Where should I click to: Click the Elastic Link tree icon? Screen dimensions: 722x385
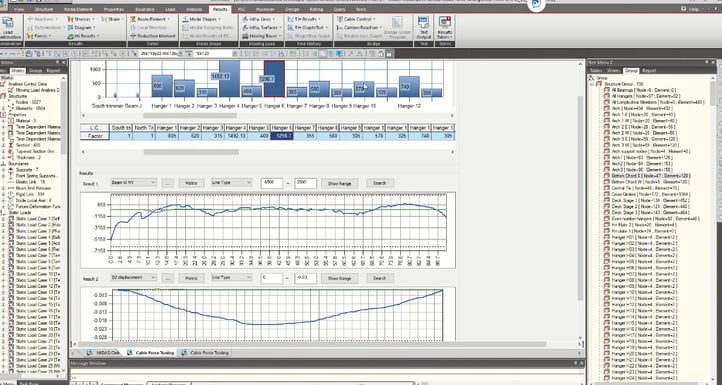[10, 181]
